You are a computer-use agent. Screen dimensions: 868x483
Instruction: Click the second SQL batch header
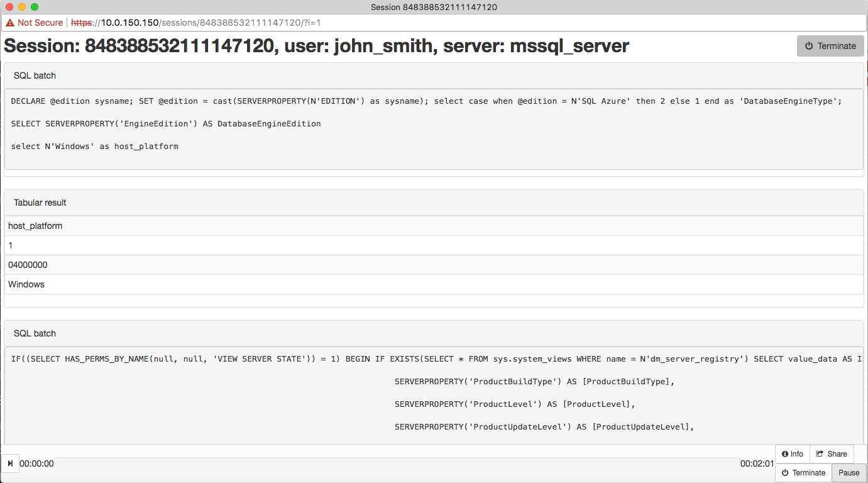(x=434, y=333)
